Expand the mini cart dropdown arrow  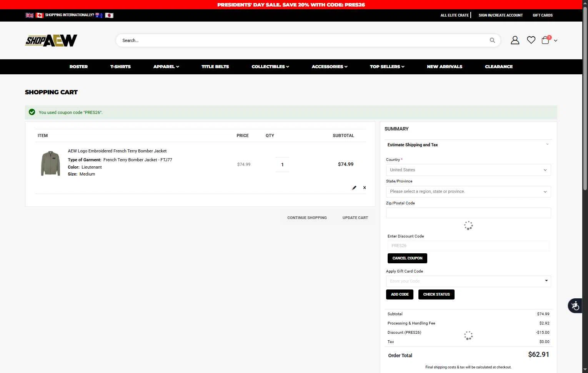pyautogui.click(x=556, y=40)
